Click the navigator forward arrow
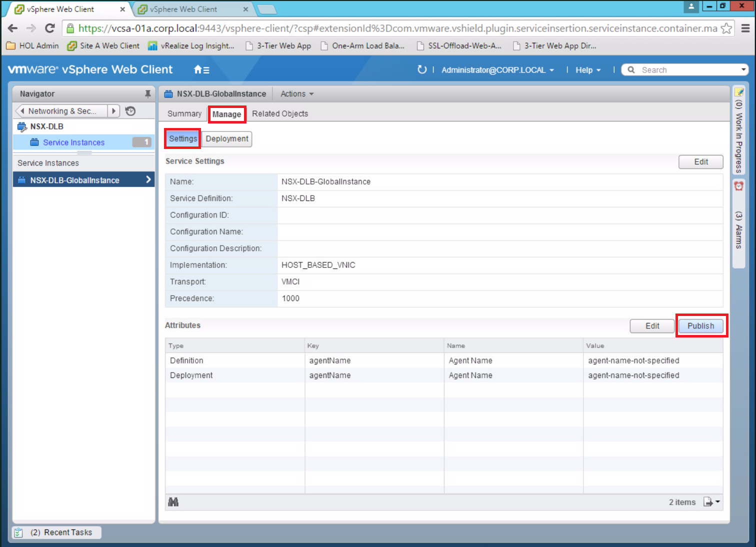 [x=114, y=111]
